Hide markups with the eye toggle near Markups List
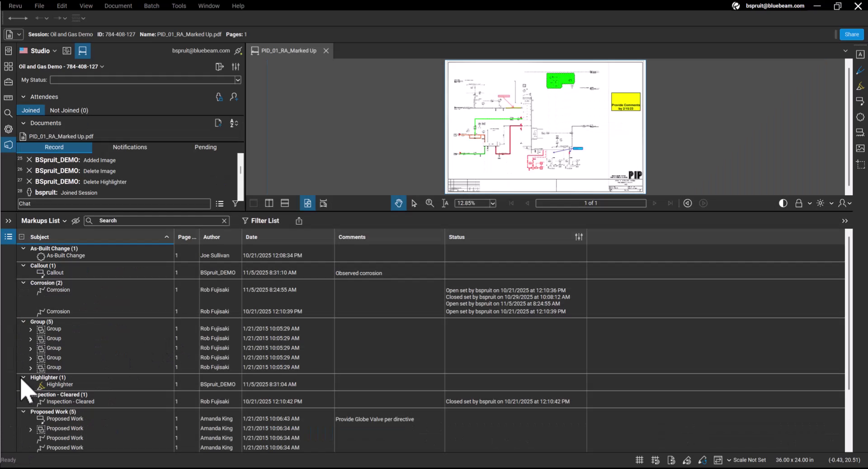Image resolution: width=868 pixels, height=469 pixels. 75,221
